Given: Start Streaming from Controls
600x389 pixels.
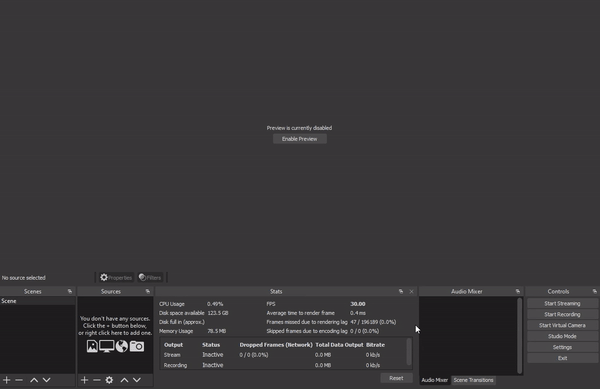Looking at the screenshot, I should tap(562, 303).
